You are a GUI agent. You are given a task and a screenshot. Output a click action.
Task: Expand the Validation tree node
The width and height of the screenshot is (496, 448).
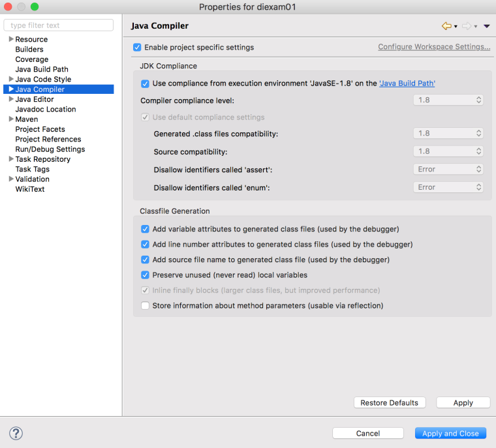click(x=11, y=179)
